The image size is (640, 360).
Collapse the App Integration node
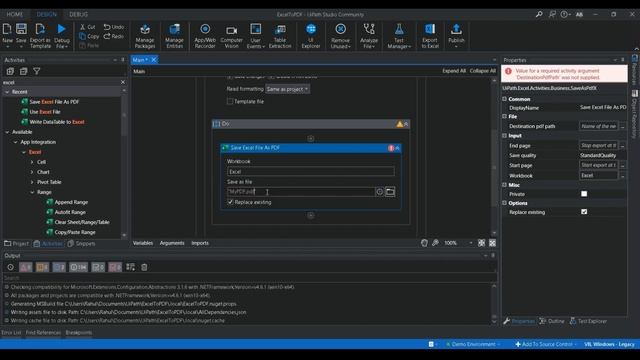tap(16, 142)
